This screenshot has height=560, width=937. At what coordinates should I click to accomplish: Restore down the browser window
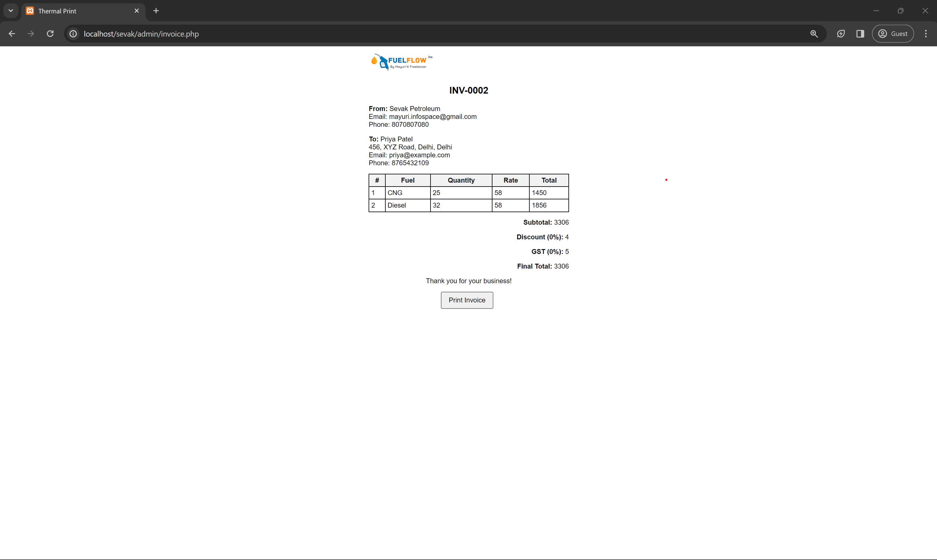[x=900, y=11]
